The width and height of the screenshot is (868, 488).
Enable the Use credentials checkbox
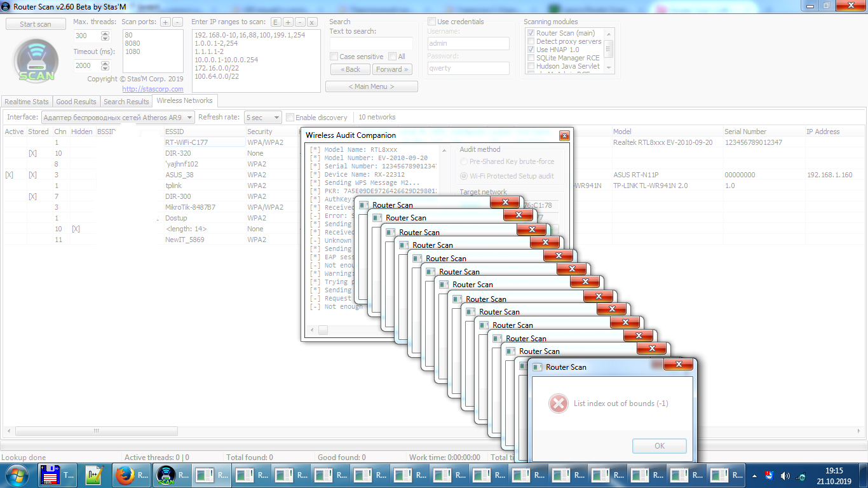(x=432, y=22)
